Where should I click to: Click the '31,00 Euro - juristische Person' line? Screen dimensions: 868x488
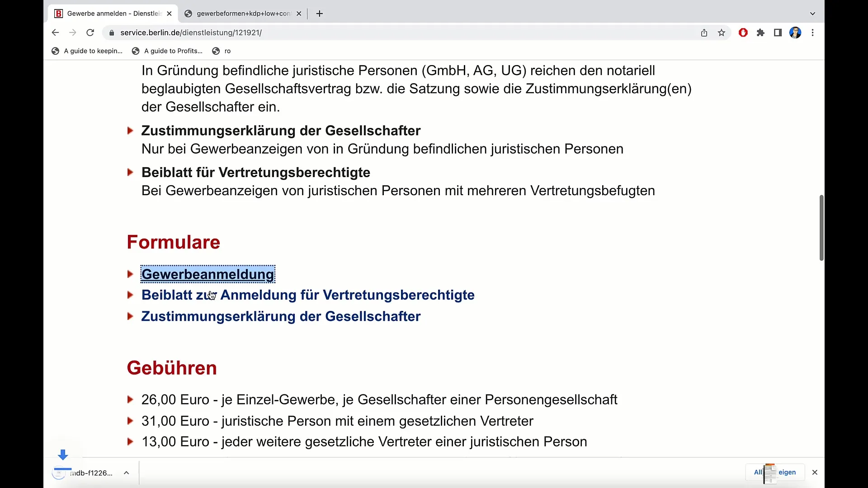coord(337,421)
